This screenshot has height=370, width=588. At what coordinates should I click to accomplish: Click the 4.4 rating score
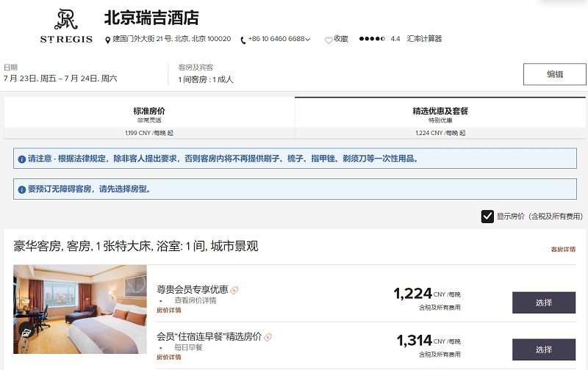click(395, 39)
